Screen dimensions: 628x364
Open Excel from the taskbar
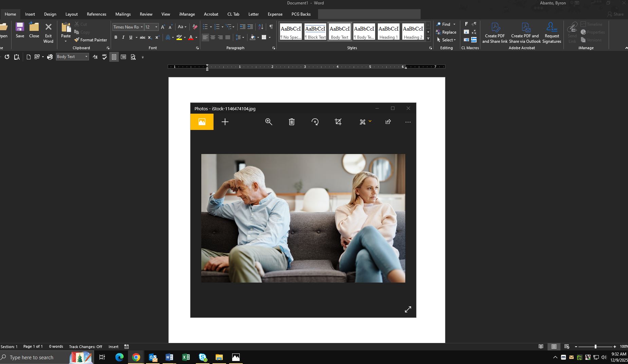[186, 357]
